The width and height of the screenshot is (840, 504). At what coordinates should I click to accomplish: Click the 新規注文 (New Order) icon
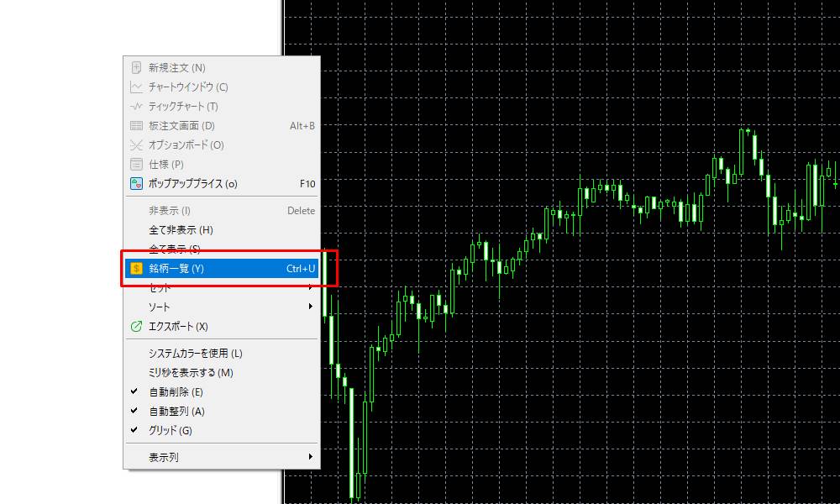pyautogui.click(x=135, y=67)
